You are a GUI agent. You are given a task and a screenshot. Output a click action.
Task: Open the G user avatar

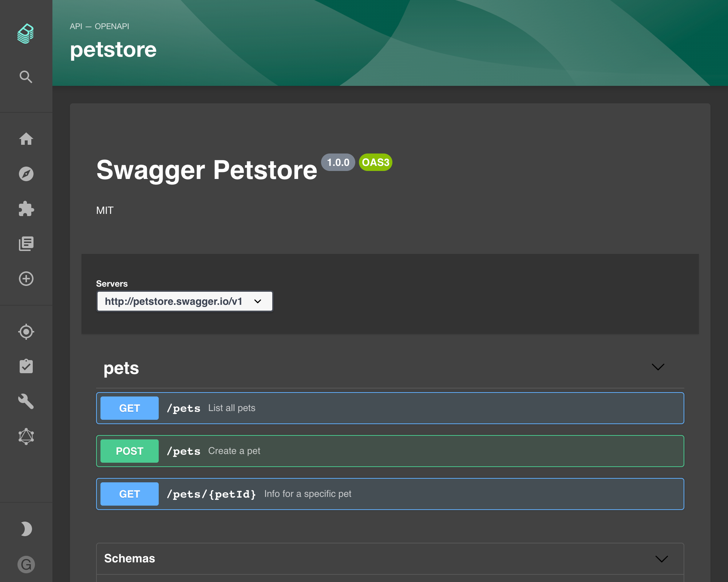[26, 565]
